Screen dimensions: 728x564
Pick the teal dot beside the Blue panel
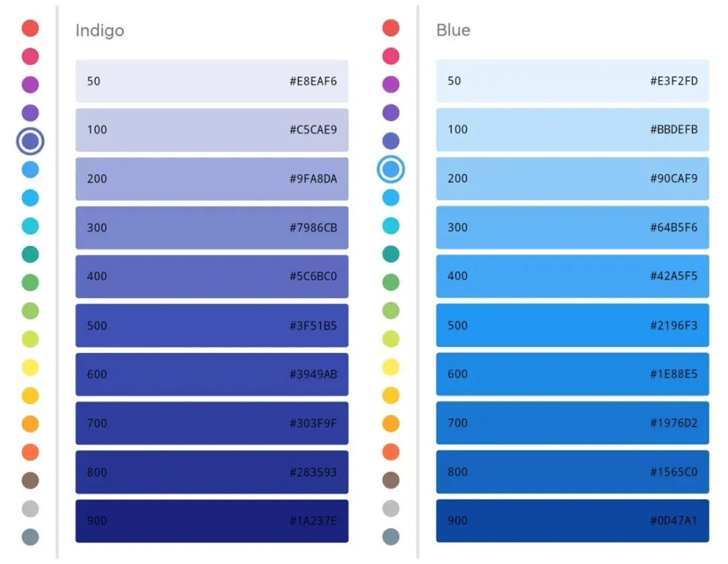tap(391, 254)
